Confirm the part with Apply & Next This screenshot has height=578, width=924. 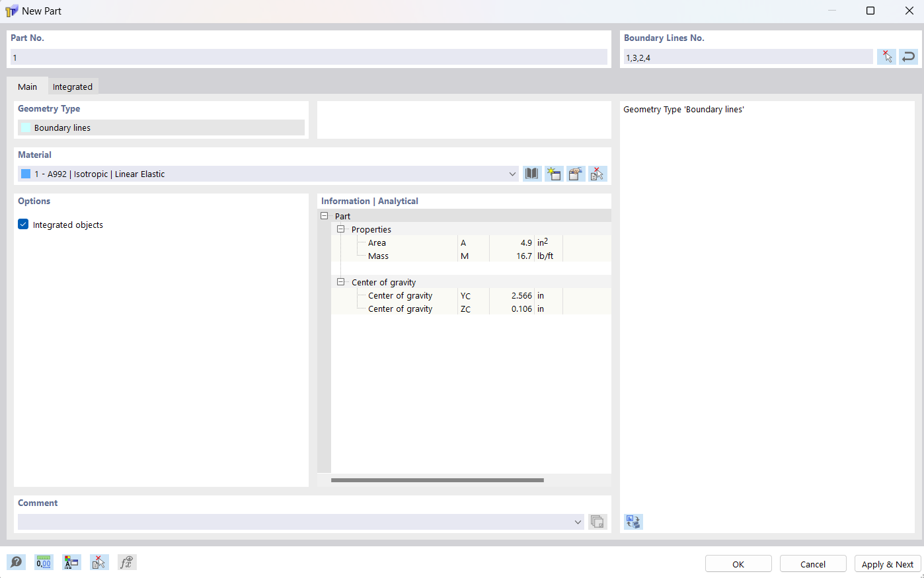888,563
